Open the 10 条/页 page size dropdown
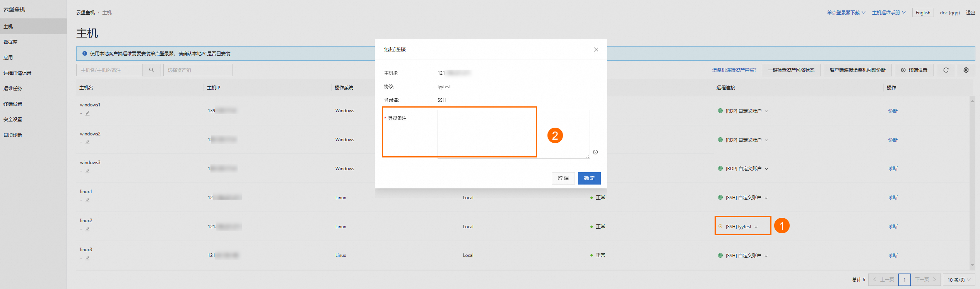This screenshot has width=980, height=289. tap(959, 280)
